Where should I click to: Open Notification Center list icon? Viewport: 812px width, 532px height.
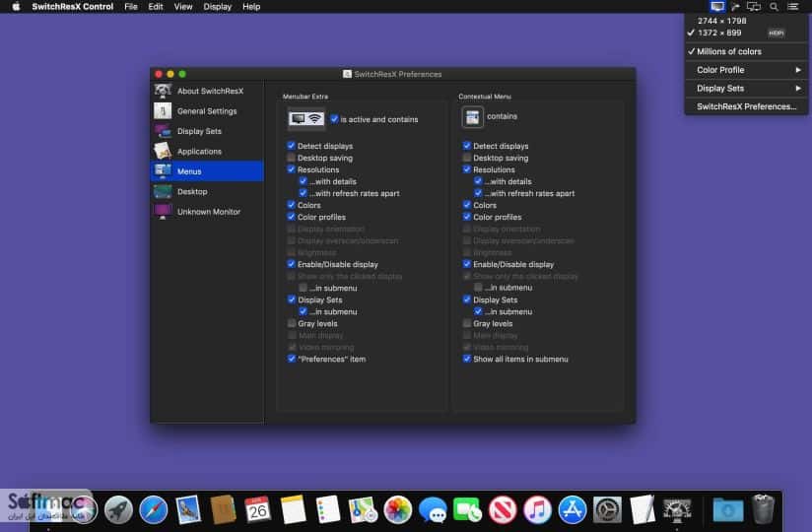(x=793, y=7)
